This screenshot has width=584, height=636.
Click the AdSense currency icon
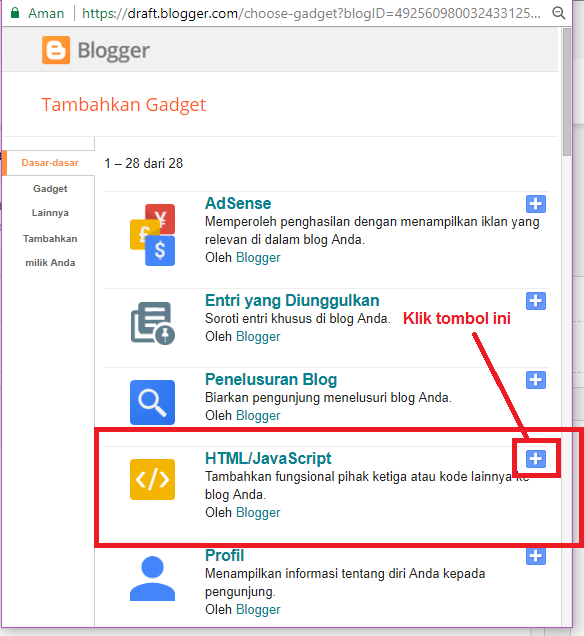tap(152, 235)
